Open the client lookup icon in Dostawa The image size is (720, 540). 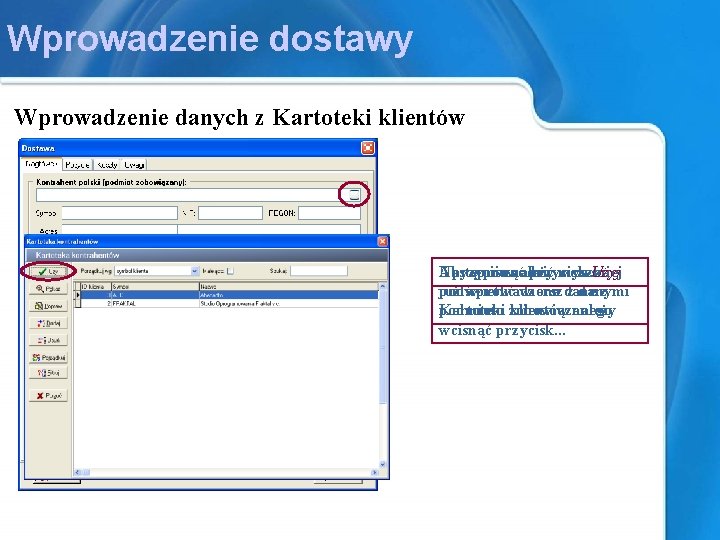pyautogui.click(x=354, y=195)
